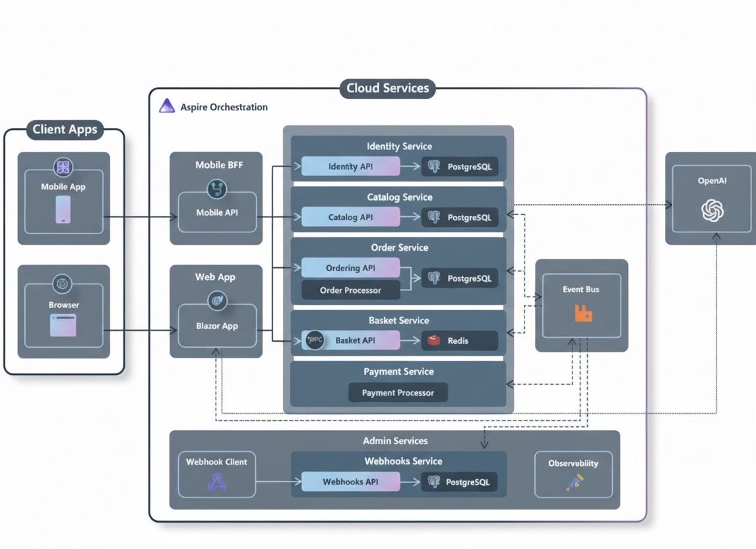Viewport: 756px width, 549px height.
Task: Click the PostgreSQL elephant icon in Identity Service
Action: 433,167
